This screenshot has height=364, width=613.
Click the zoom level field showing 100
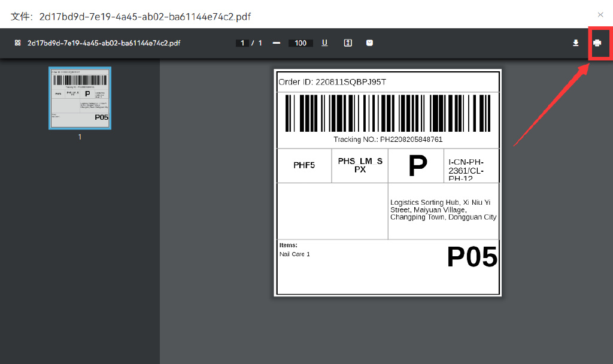coord(301,43)
